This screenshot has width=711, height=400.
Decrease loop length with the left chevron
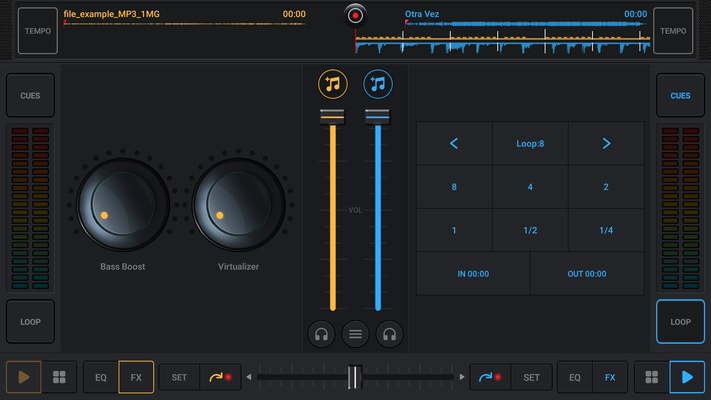[x=454, y=143]
